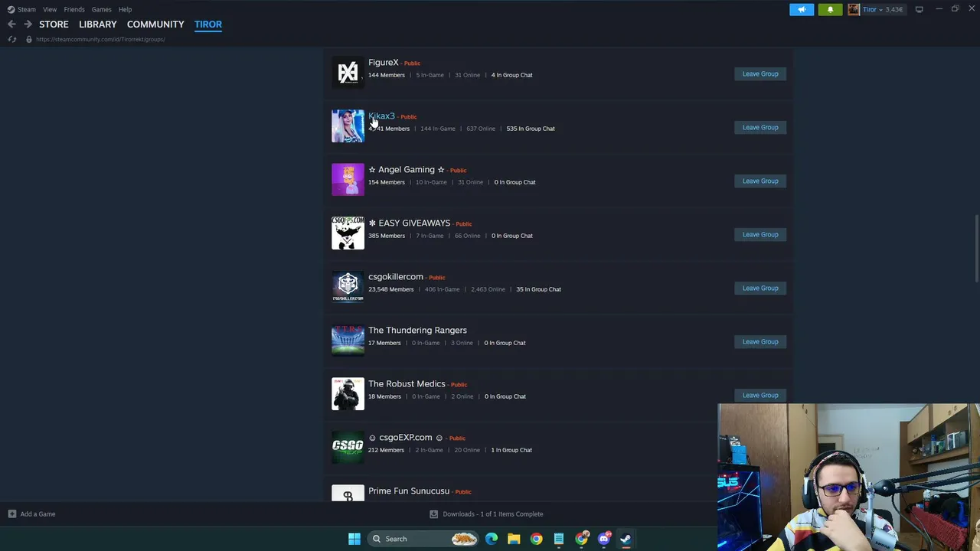Open The Thundering Rangers group avatar

tap(348, 341)
